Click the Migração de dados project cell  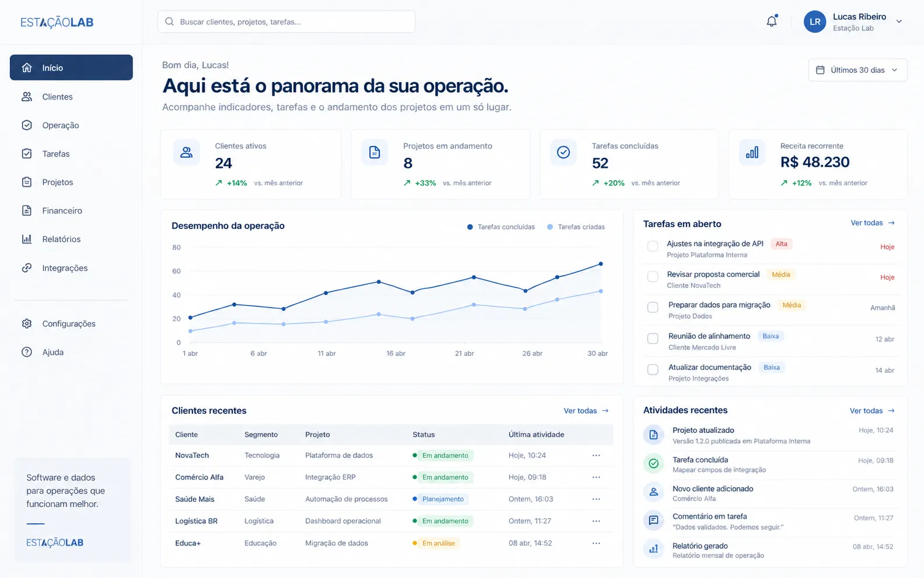336,543
